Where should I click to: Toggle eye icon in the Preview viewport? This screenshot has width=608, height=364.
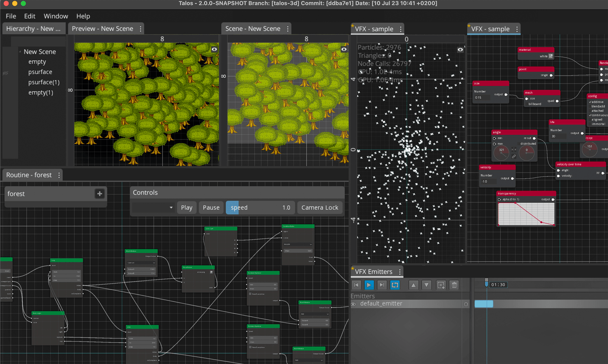(214, 49)
